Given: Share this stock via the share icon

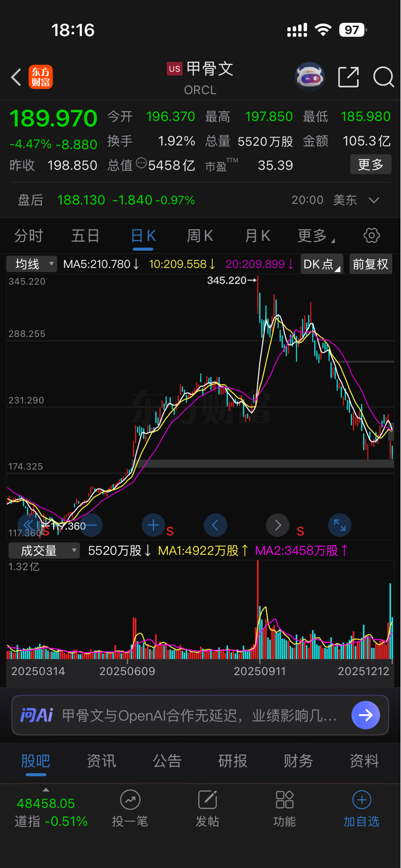Looking at the screenshot, I should 348,77.
